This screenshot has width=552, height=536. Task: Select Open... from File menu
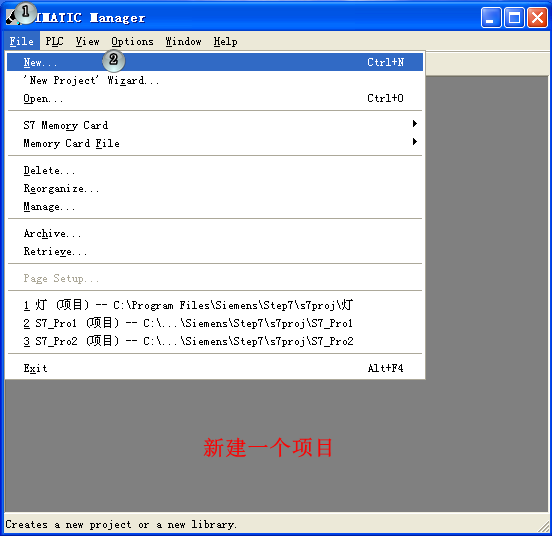coord(215,98)
